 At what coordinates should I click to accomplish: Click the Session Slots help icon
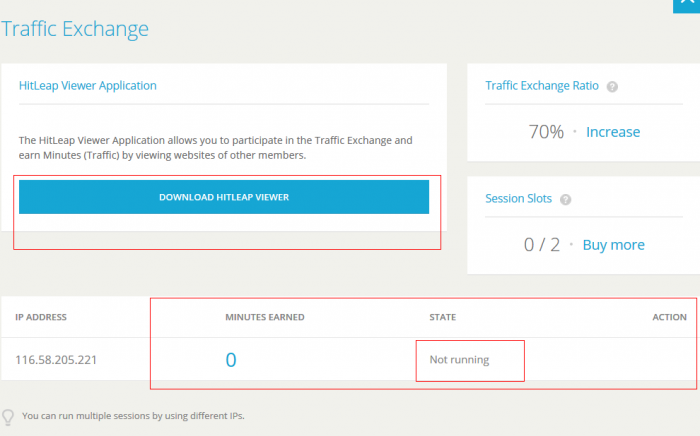point(566,199)
